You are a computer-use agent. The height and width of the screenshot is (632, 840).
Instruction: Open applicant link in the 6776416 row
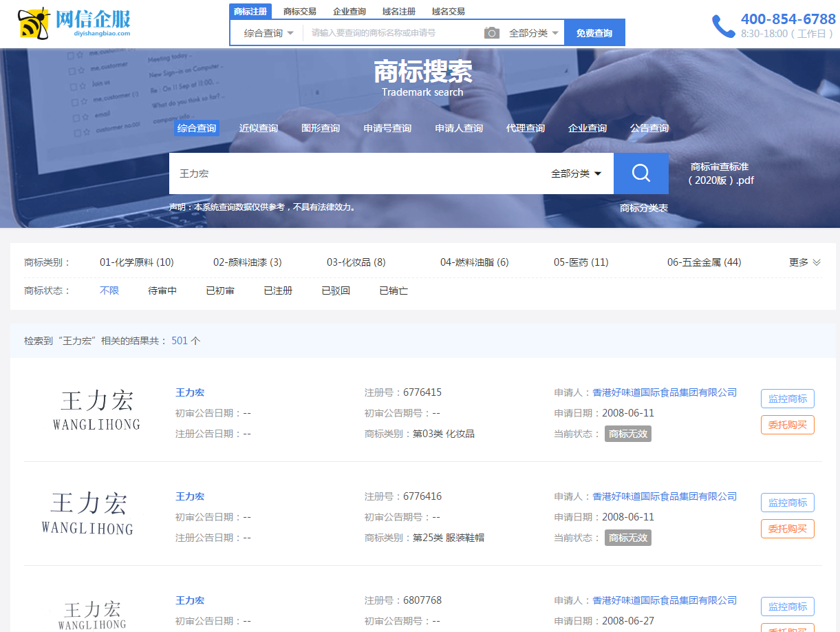[665, 496]
